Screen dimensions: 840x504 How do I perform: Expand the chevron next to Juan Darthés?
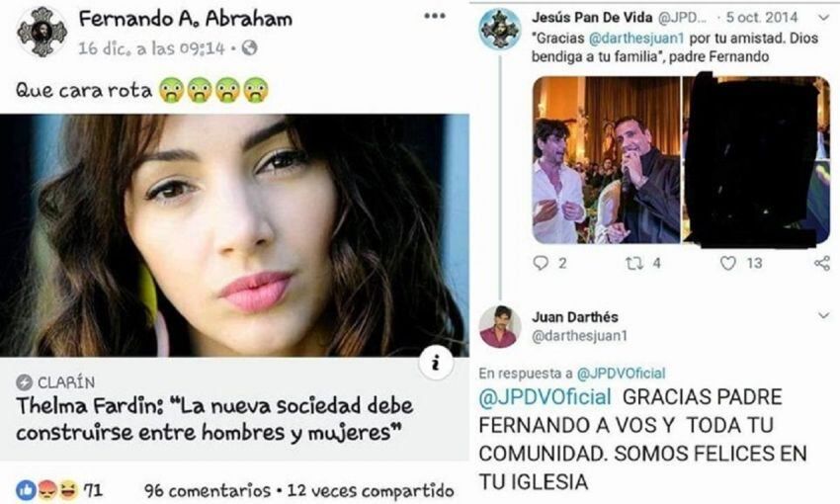coord(824,315)
